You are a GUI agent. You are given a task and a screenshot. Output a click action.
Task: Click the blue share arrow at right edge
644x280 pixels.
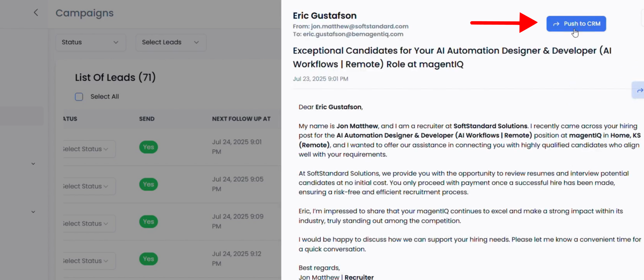click(x=639, y=90)
